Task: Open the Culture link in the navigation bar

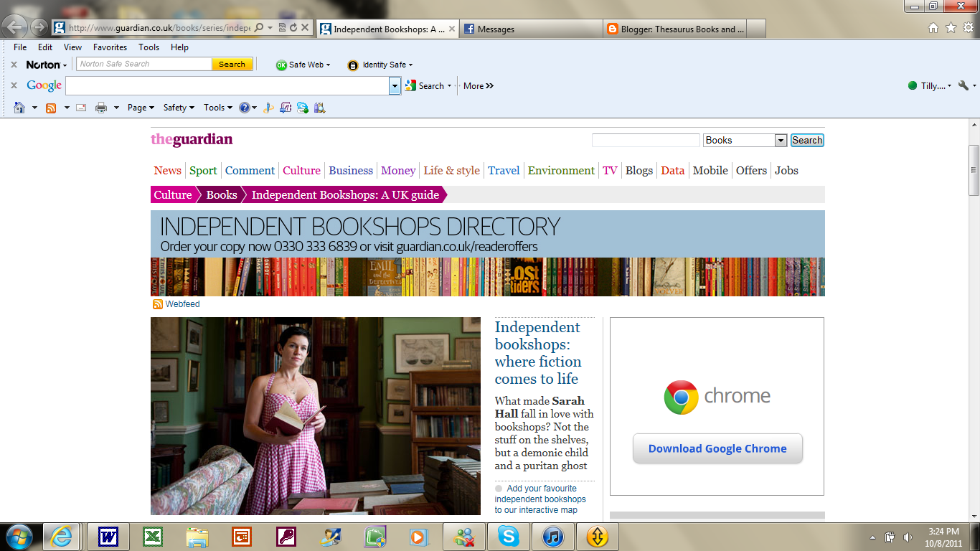Action: (301, 171)
